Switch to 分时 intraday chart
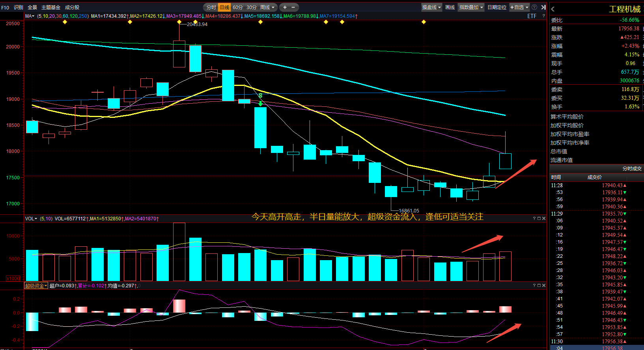Screen dimensions: 644x350 pos(211,7)
